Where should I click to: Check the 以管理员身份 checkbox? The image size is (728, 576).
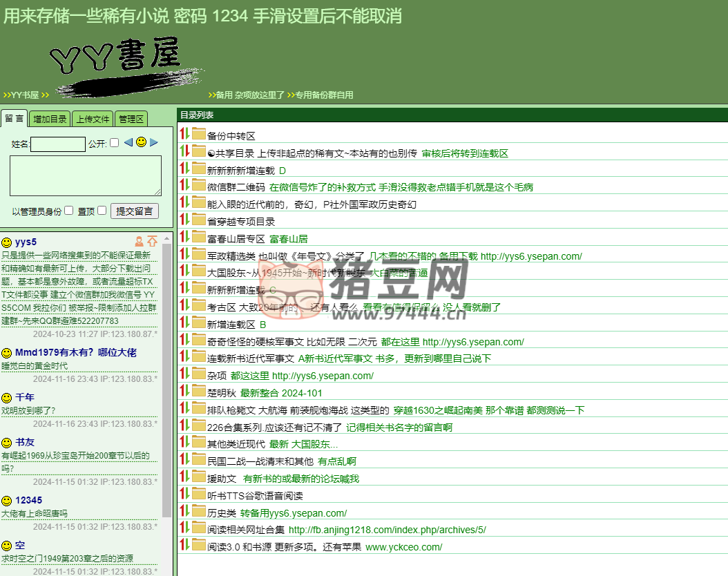(x=69, y=210)
